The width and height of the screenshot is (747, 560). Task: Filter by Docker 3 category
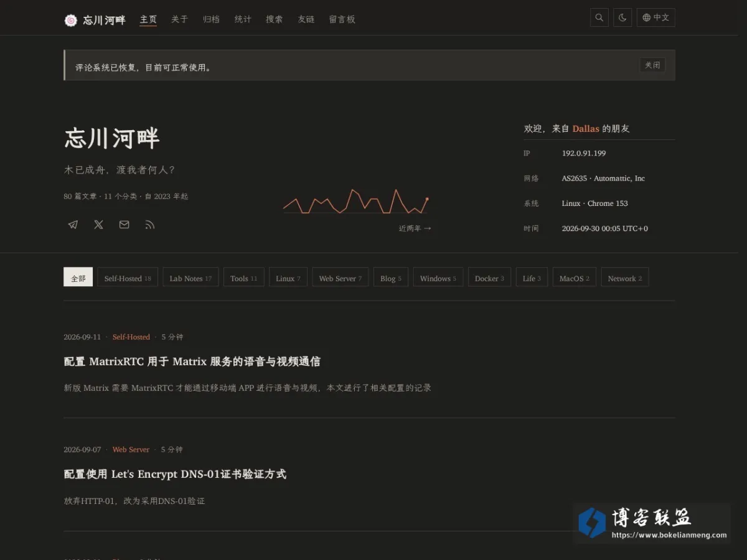coord(490,278)
